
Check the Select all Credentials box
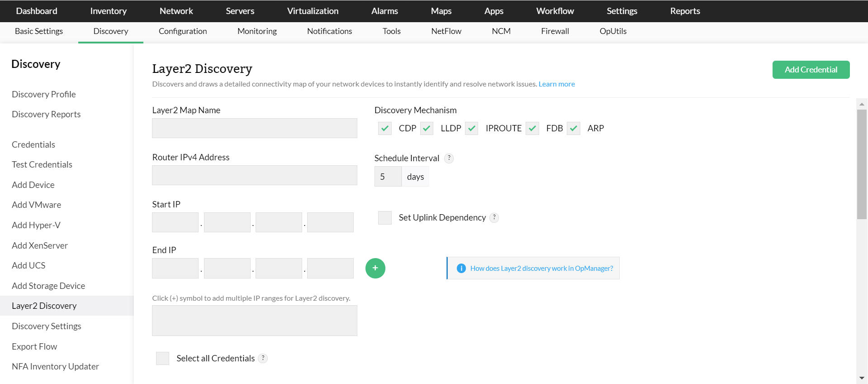[x=162, y=358]
